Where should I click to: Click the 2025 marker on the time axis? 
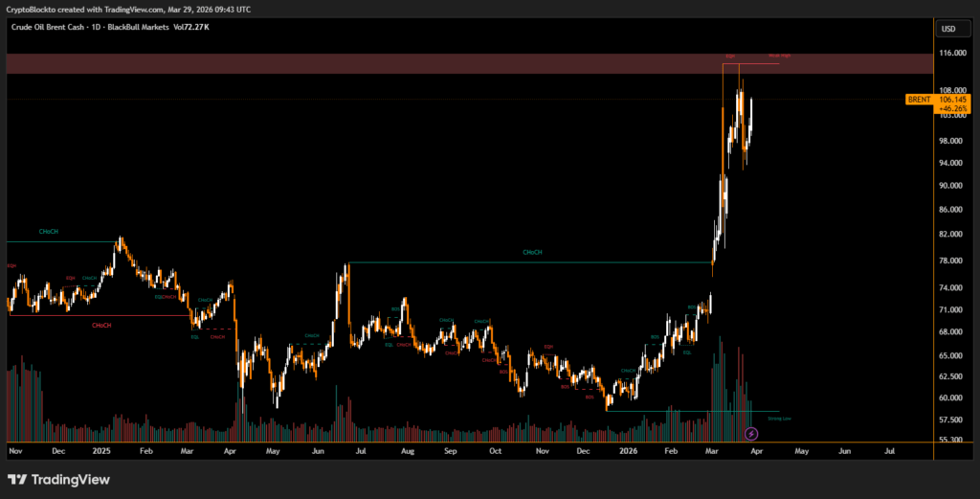(x=100, y=448)
